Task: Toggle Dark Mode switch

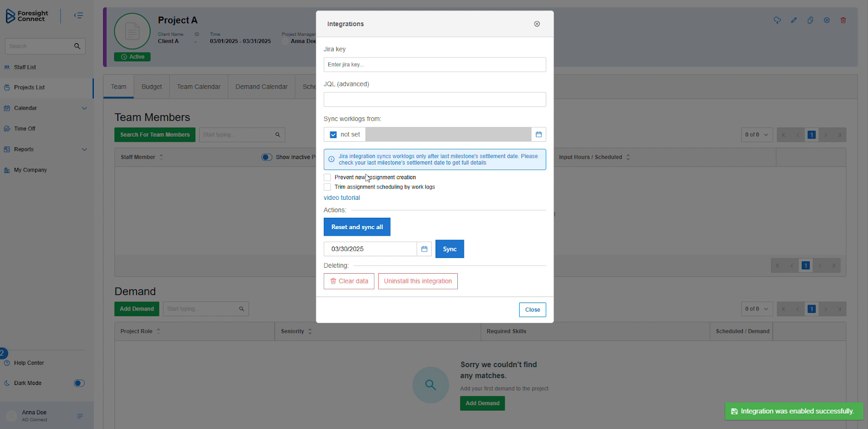Action: click(79, 383)
